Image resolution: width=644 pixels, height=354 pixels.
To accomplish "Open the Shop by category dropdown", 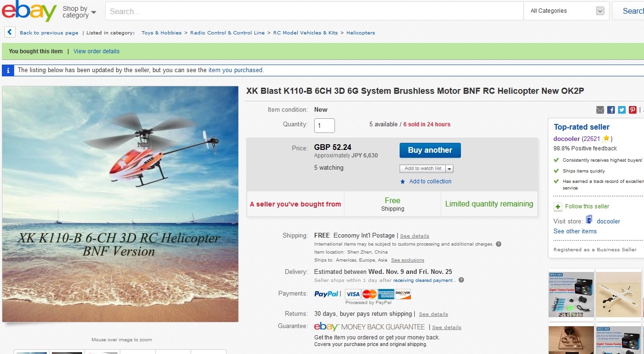I will click(x=79, y=12).
